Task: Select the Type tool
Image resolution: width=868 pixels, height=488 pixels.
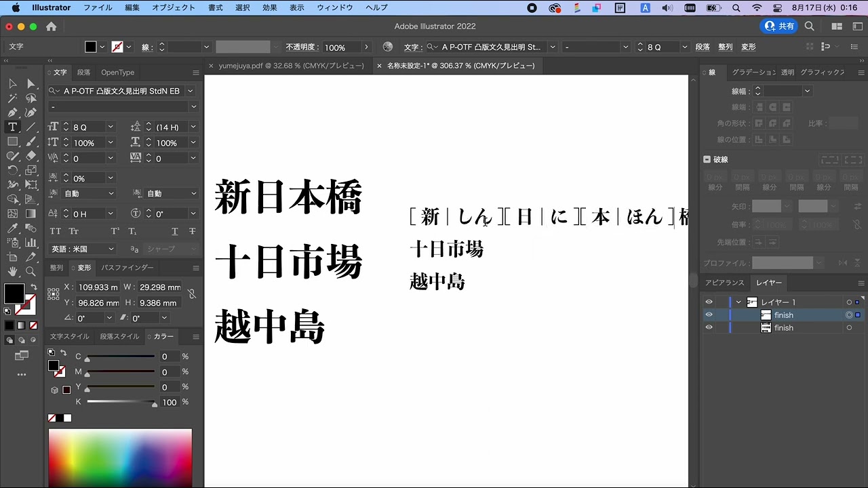Action: pos(12,127)
